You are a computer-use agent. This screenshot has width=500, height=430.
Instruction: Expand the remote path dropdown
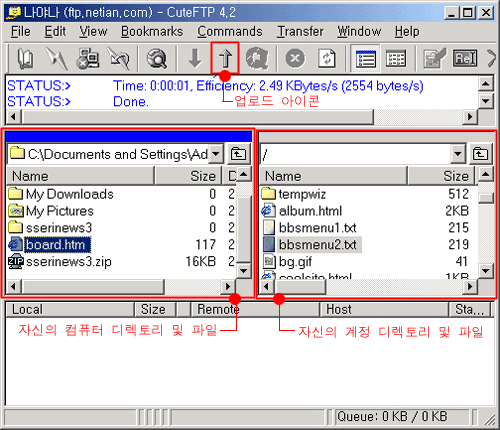click(x=458, y=154)
